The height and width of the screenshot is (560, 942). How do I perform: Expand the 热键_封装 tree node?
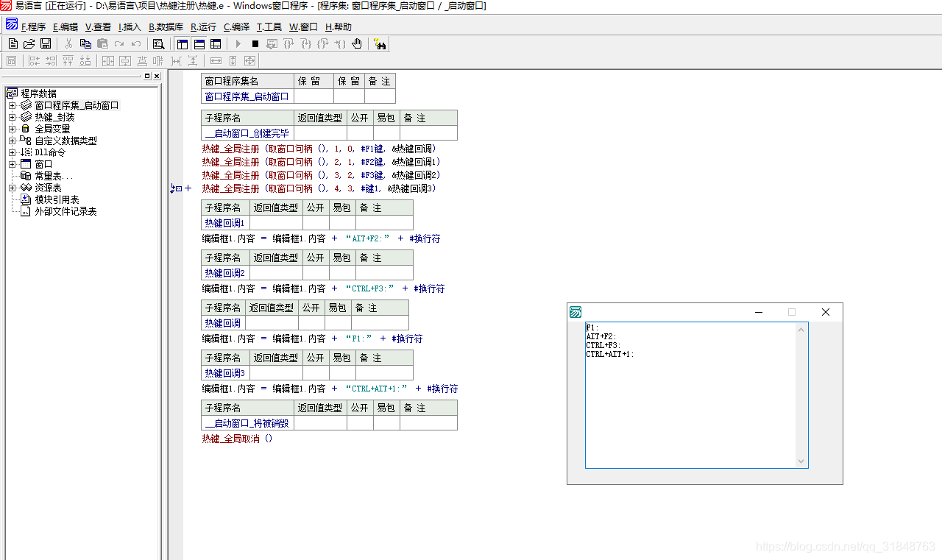(12, 117)
